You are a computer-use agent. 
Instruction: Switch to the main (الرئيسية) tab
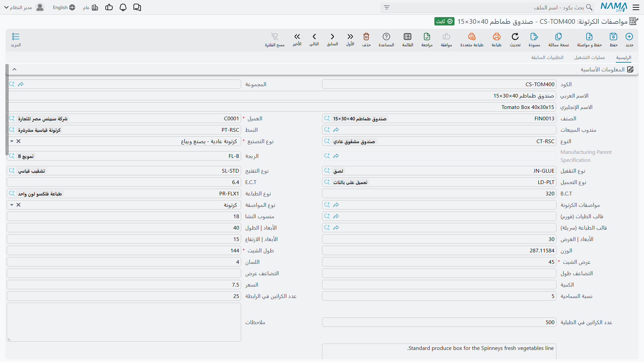click(624, 58)
